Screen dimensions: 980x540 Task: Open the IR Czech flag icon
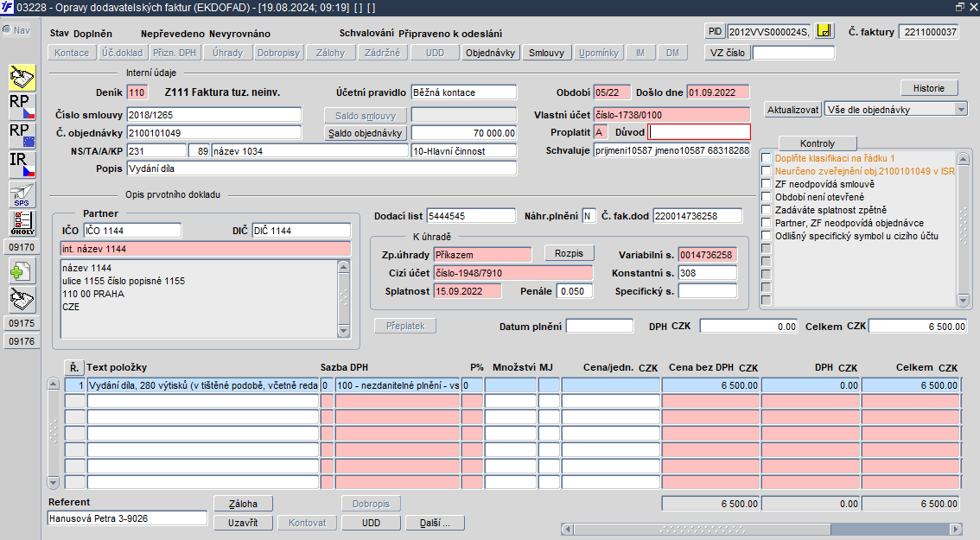pos(22,165)
